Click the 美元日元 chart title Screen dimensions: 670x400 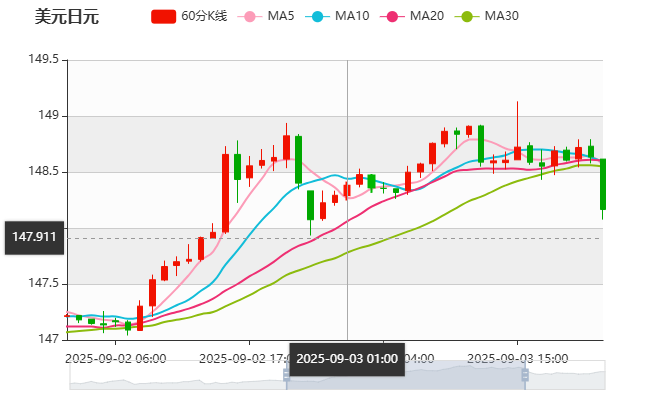tap(67, 17)
